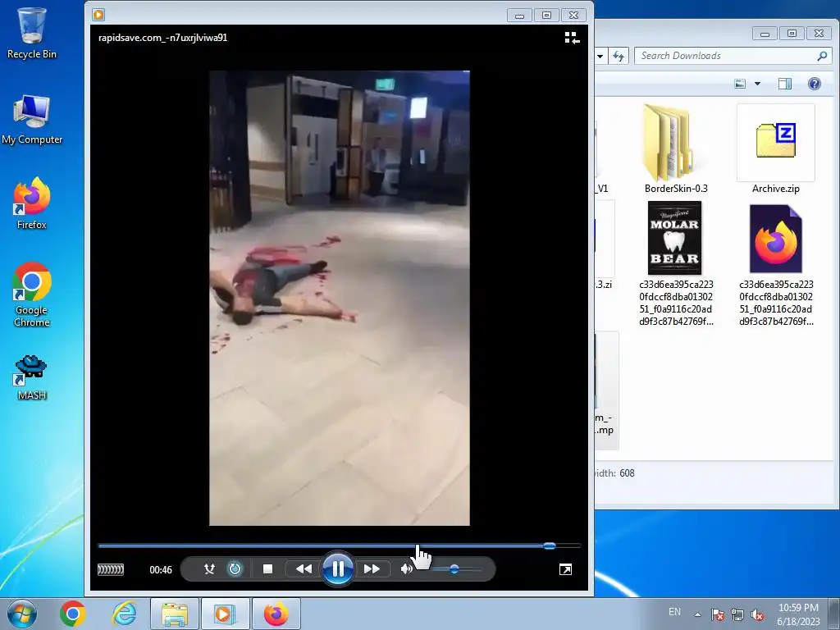Open the Windows Start menu
The height and width of the screenshot is (630, 840).
tap(21, 614)
